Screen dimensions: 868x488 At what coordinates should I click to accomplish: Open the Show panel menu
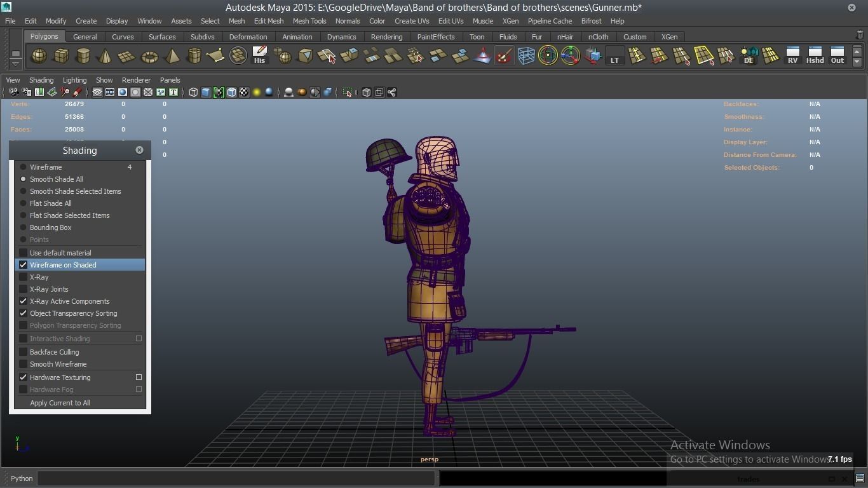pyautogui.click(x=104, y=80)
